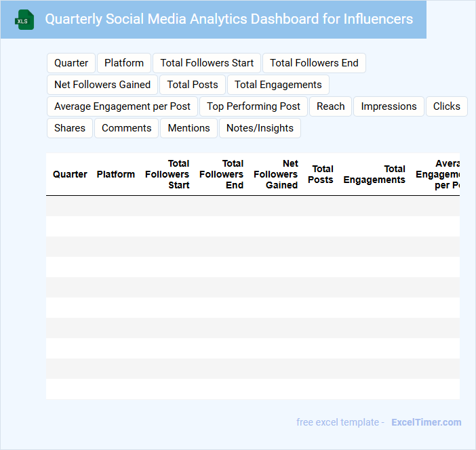Click the Notes/Insights tag
The width and height of the screenshot is (476, 450).
coord(260,128)
